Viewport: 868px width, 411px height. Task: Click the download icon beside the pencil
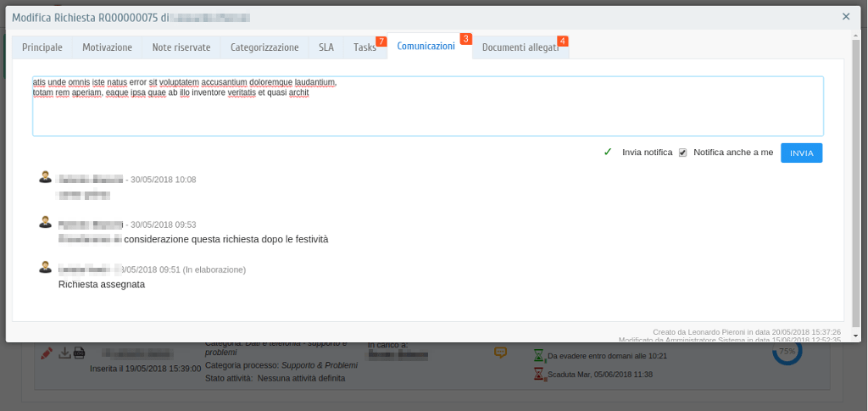click(64, 353)
